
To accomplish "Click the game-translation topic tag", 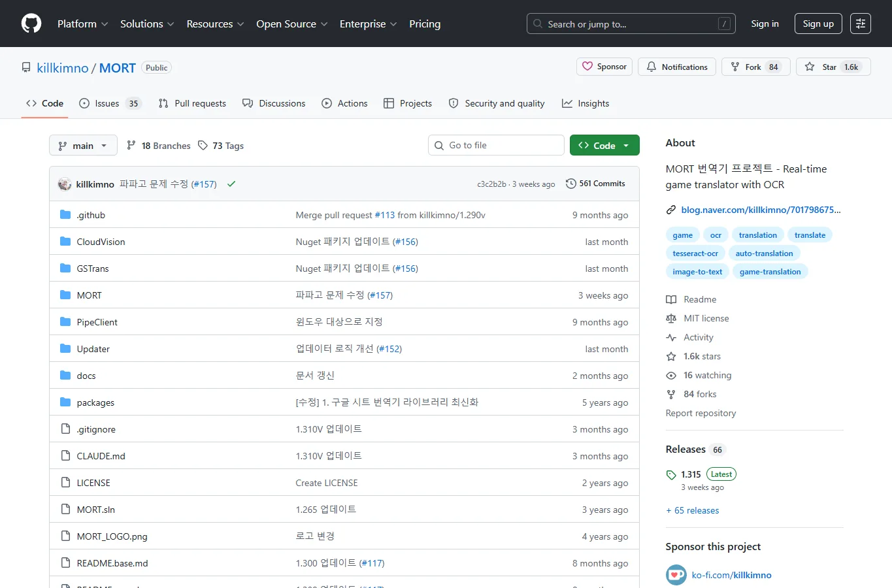I will 770,272.
